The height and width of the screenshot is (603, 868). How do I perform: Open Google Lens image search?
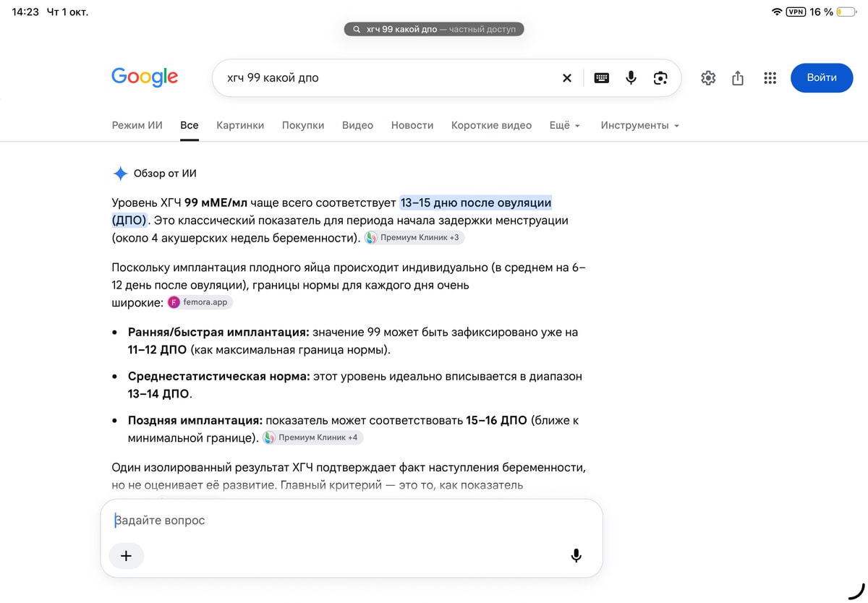coord(660,78)
